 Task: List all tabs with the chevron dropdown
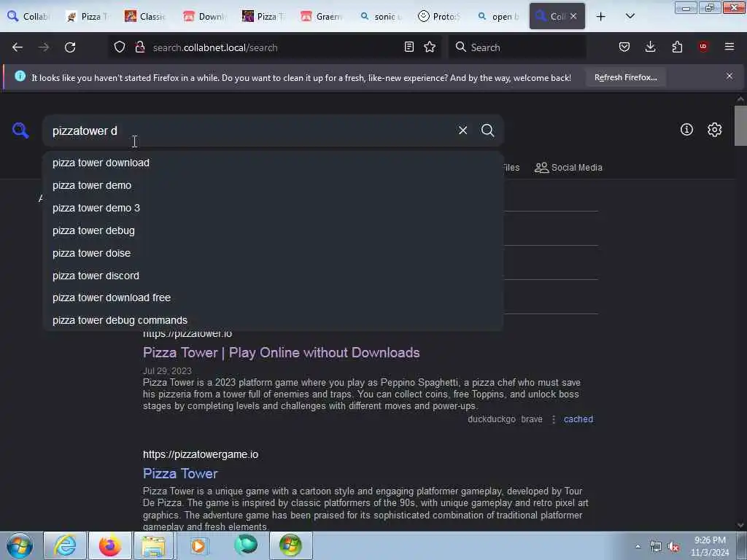630,17
